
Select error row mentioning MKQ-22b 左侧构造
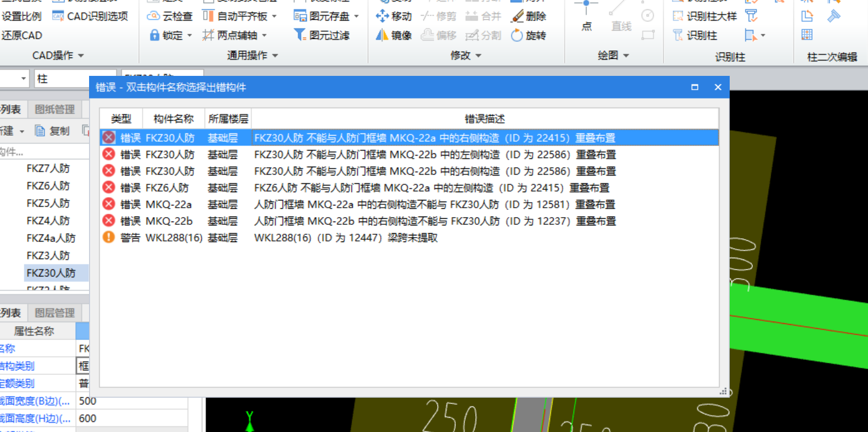(x=409, y=154)
